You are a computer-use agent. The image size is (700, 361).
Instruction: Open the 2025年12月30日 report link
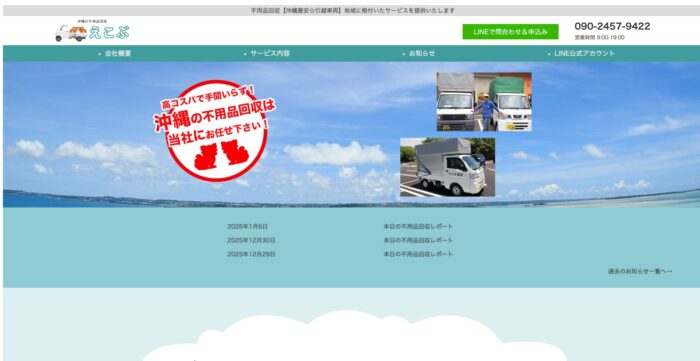click(418, 240)
